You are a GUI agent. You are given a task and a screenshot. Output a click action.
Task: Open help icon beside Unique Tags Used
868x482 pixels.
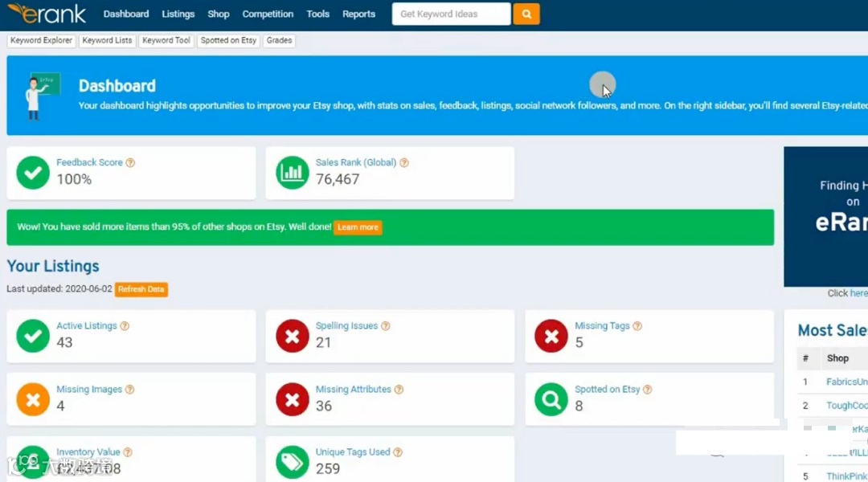398,452
